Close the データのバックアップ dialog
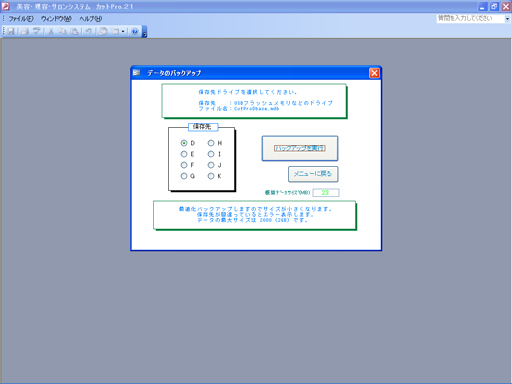Viewport: 512px width, 384px height. 374,73
